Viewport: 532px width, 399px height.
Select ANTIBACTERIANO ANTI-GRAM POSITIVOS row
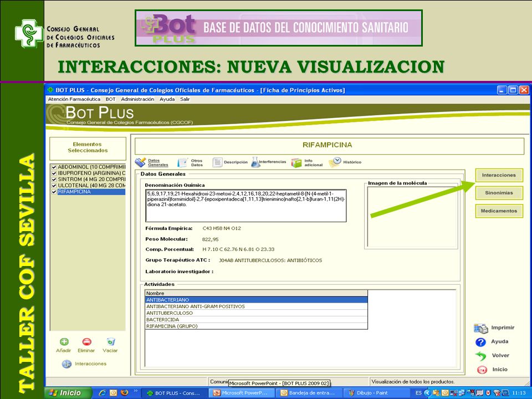point(256,306)
